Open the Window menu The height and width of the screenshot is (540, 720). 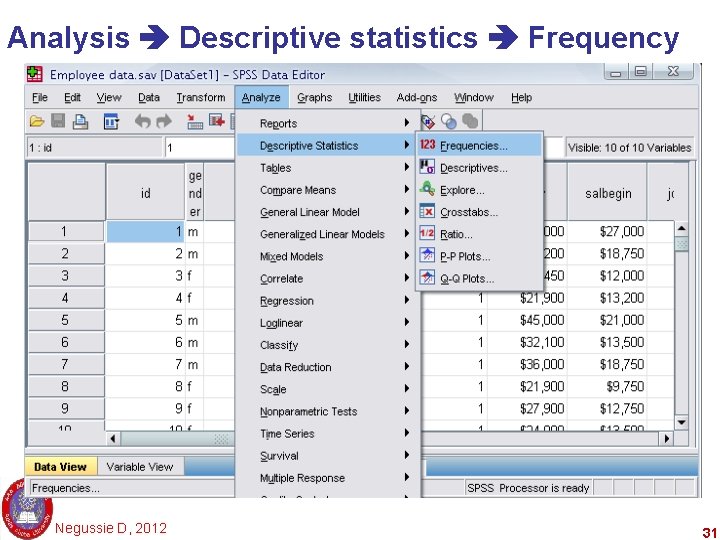(x=473, y=97)
